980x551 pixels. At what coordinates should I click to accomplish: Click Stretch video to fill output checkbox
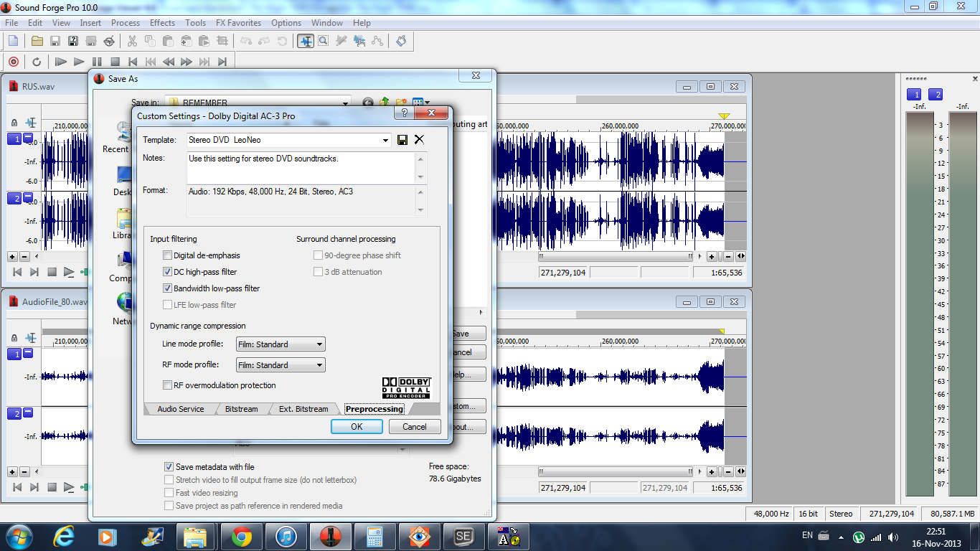pos(169,480)
